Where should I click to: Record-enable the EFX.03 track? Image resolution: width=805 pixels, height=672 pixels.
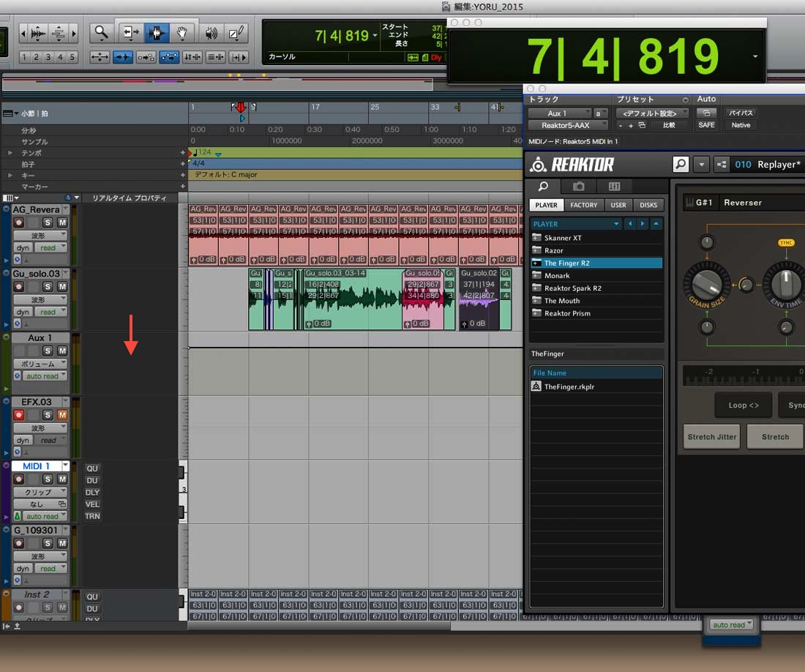click(x=19, y=415)
